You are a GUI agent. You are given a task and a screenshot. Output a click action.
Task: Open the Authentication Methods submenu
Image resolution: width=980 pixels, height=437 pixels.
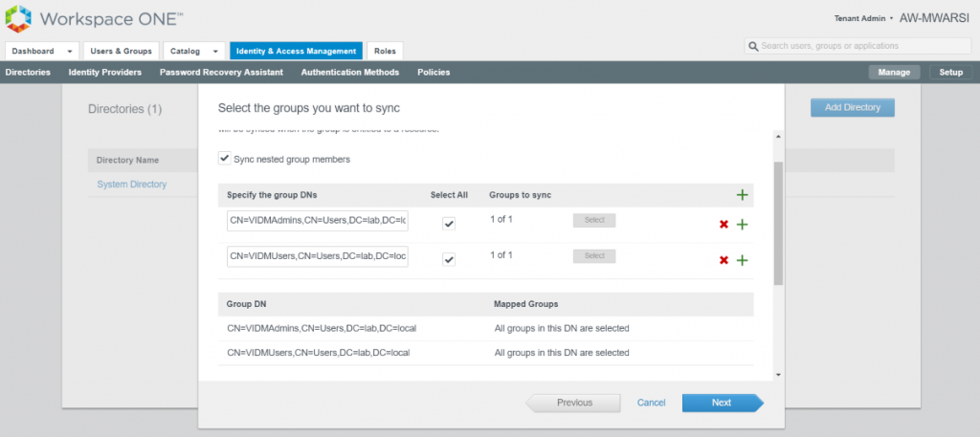coord(350,73)
